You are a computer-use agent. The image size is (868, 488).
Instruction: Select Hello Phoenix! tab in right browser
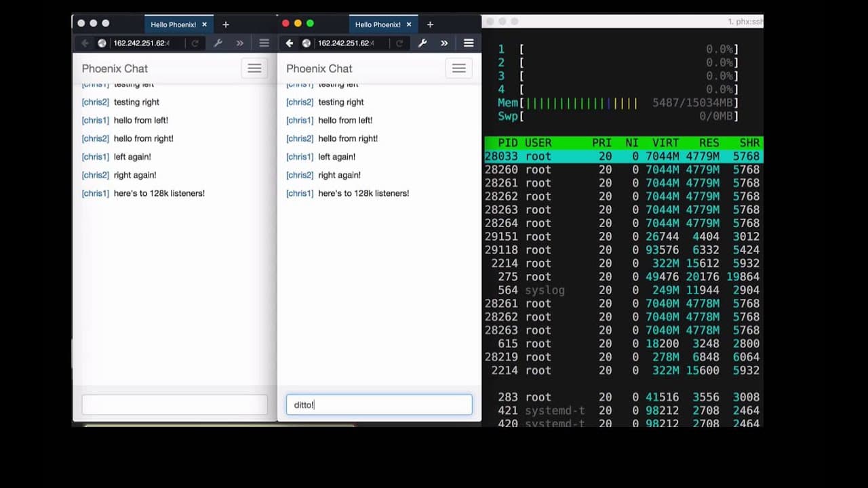(384, 24)
